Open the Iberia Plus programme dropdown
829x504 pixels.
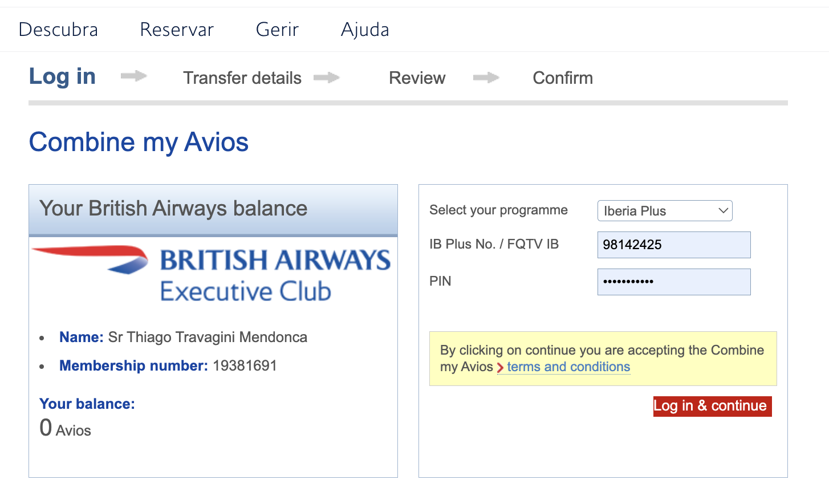coord(664,211)
